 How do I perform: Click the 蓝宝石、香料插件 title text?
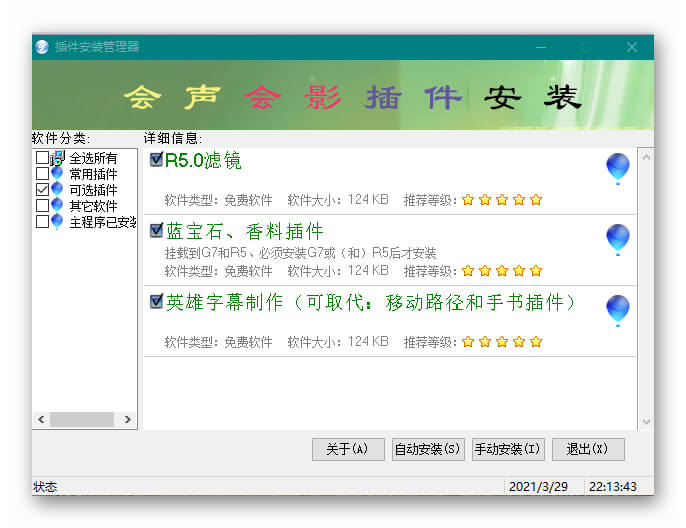pos(245,231)
